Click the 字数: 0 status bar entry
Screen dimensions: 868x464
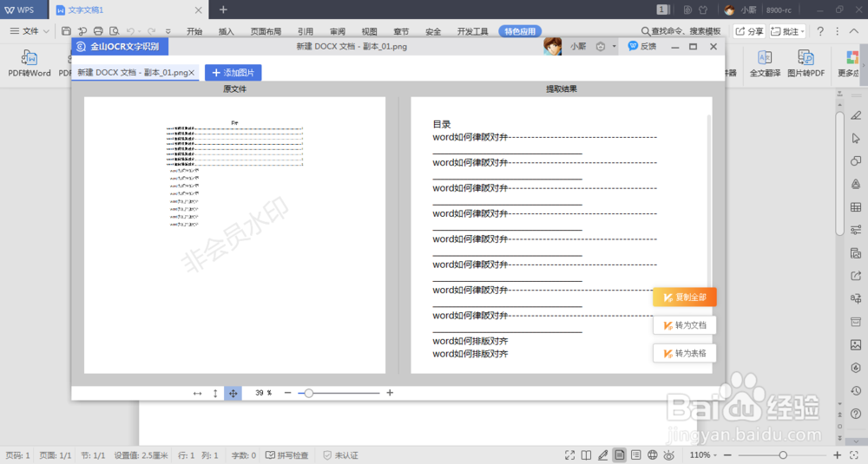pyautogui.click(x=244, y=455)
